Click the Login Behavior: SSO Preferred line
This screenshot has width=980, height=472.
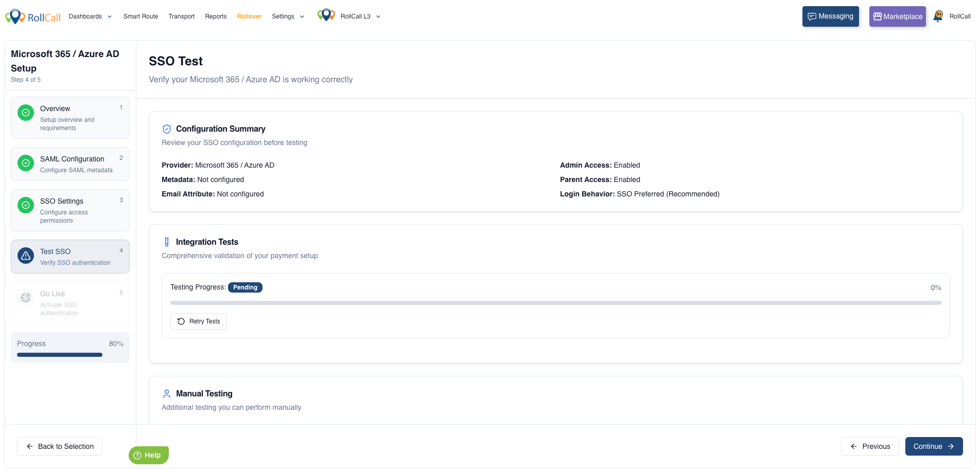click(640, 194)
